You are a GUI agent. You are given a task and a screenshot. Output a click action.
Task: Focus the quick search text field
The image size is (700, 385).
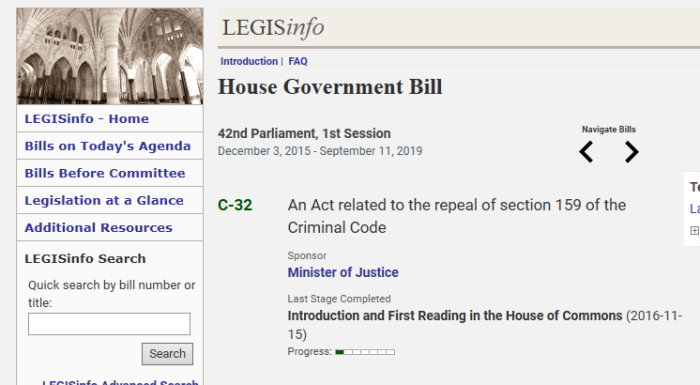click(109, 324)
